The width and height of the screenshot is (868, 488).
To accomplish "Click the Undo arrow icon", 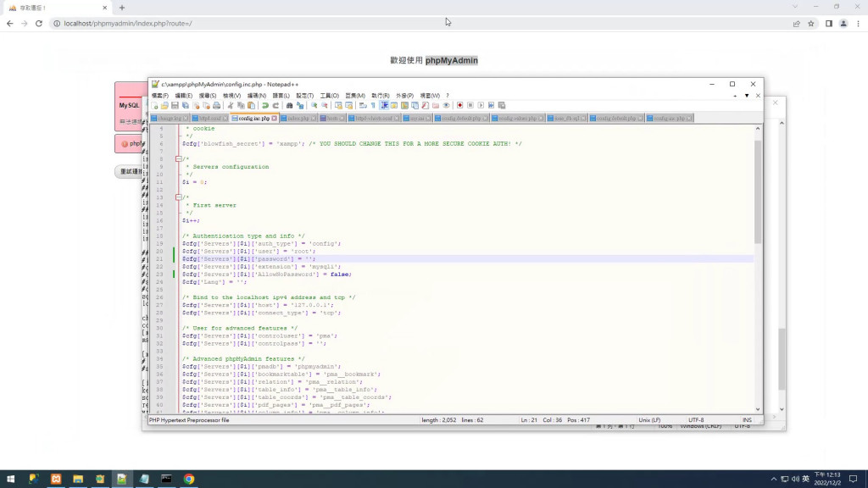I will point(264,106).
